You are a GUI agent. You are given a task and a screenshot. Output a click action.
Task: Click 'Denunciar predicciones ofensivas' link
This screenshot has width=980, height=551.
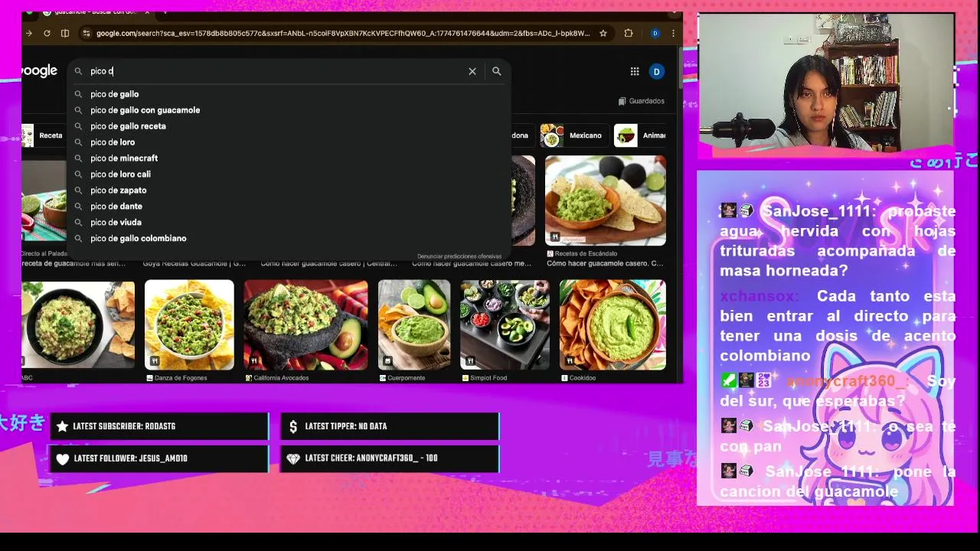(459, 256)
